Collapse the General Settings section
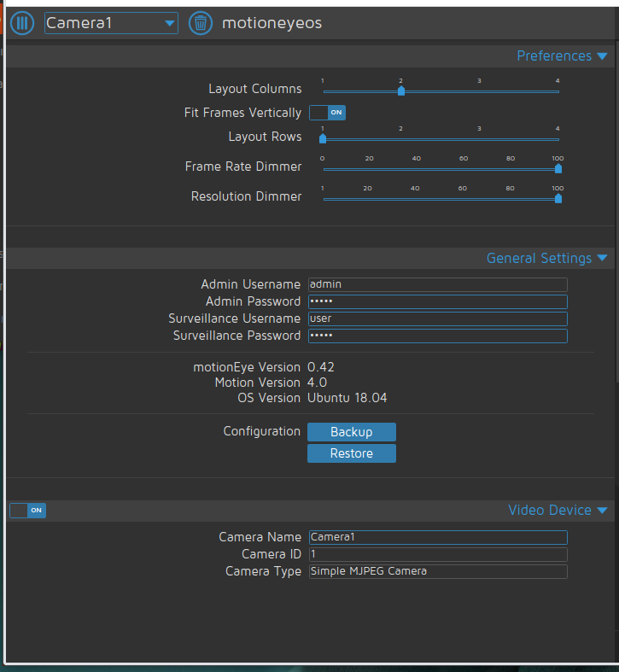Screen dimensions: 619x672 click(x=547, y=258)
